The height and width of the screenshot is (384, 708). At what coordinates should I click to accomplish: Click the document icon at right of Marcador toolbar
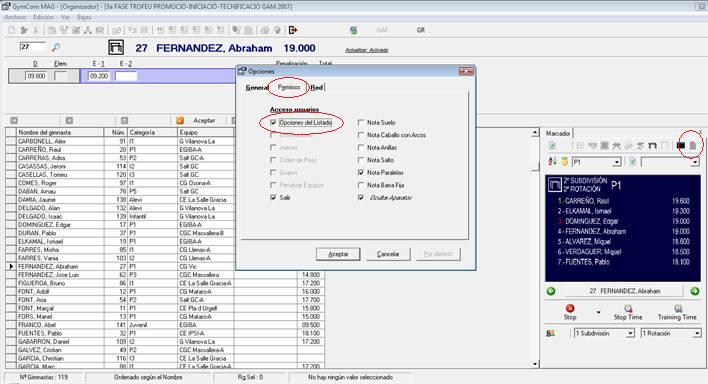693,145
